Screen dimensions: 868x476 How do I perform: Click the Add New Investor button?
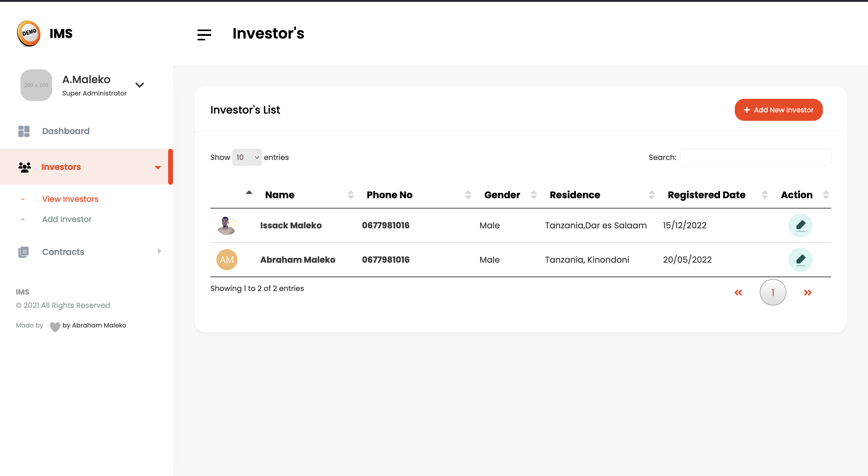[778, 110]
